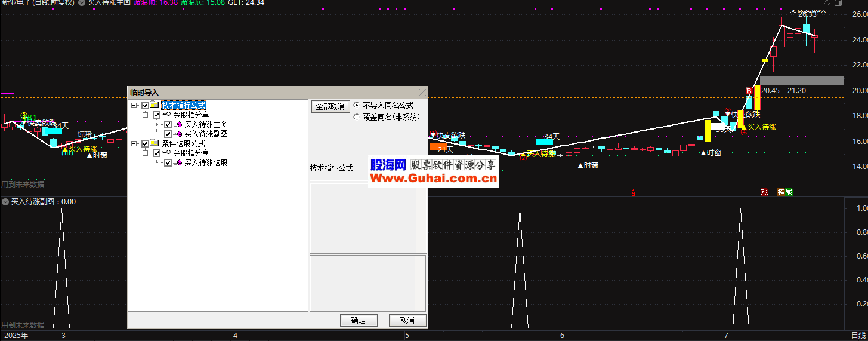The image size is (868, 341).
Task: Click the 全部取消 button
Action: (x=330, y=106)
